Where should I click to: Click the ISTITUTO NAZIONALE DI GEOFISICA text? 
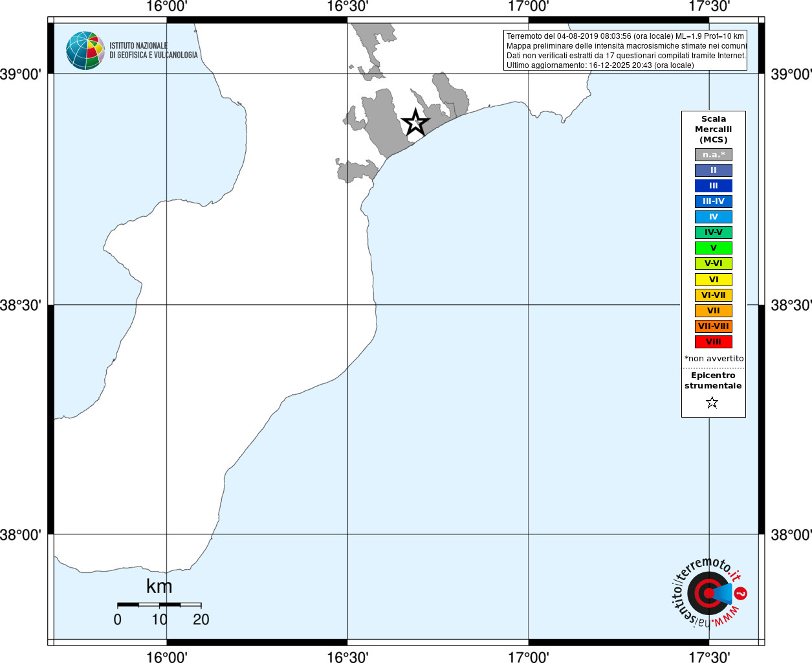(x=153, y=51)
